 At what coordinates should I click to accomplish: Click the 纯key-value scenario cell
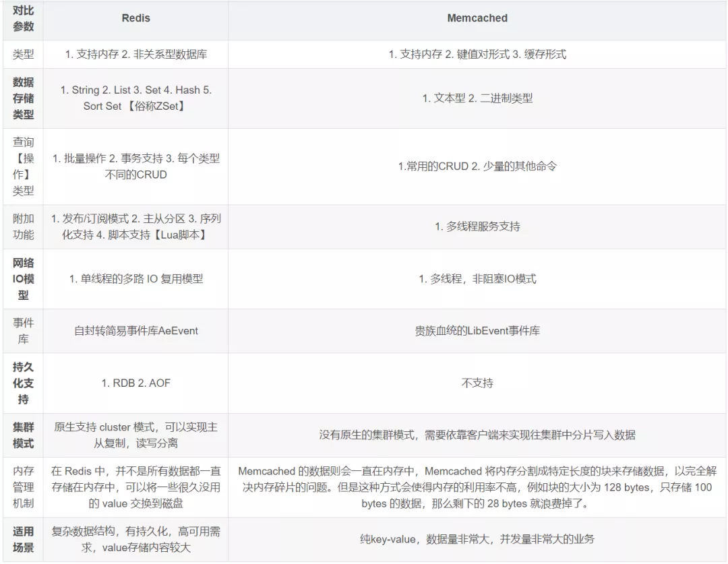point(477,539)
